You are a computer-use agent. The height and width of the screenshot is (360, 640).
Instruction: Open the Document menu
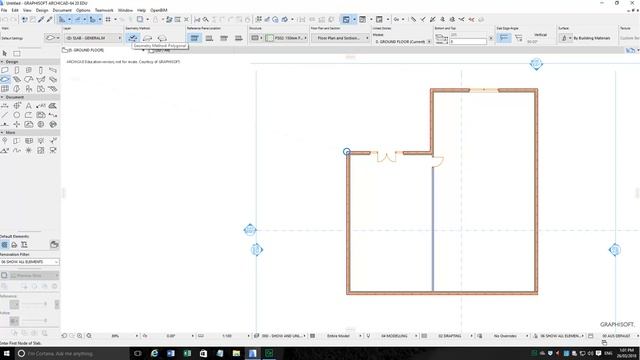click(x=62, y=10)
